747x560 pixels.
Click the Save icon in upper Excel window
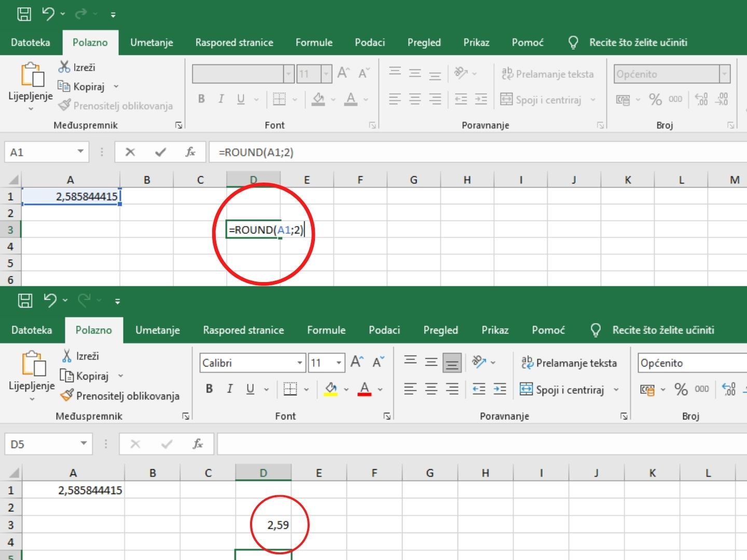tap(24, 14)
